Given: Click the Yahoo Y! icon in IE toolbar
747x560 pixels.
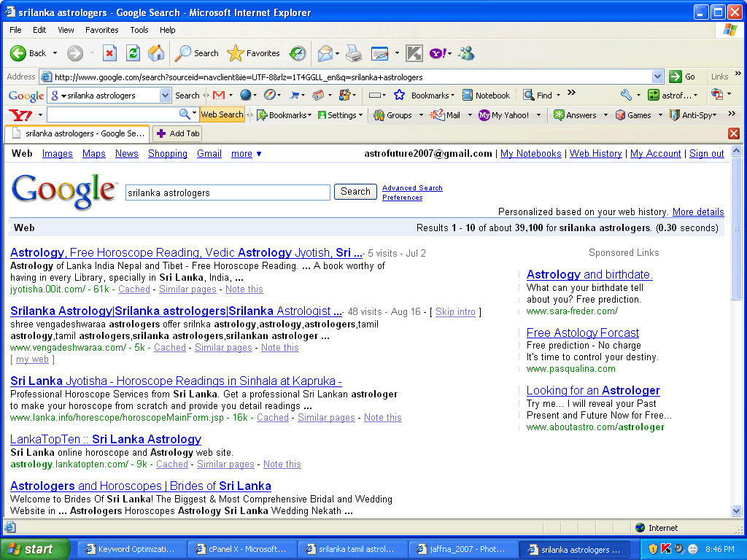Looking at the screenshot, I should point(438,53).
